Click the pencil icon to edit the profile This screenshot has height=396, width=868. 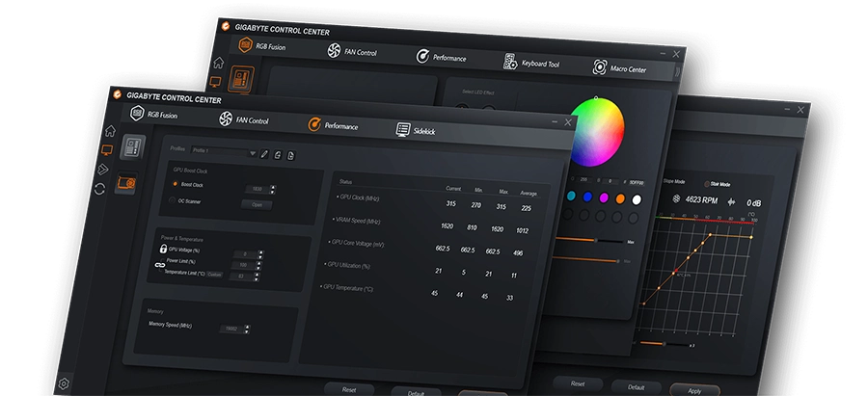(x=264, y=152)
